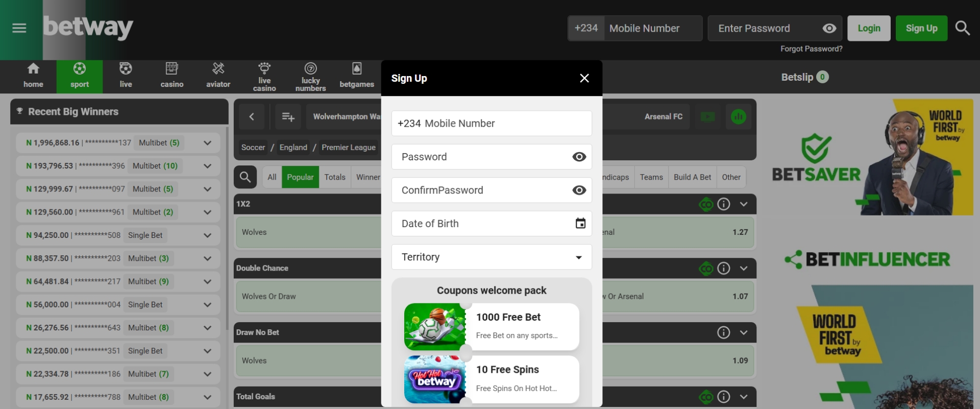This screenshot has width=980, height=409.
Task: Open the live betting section
Action: coord(126,76)
